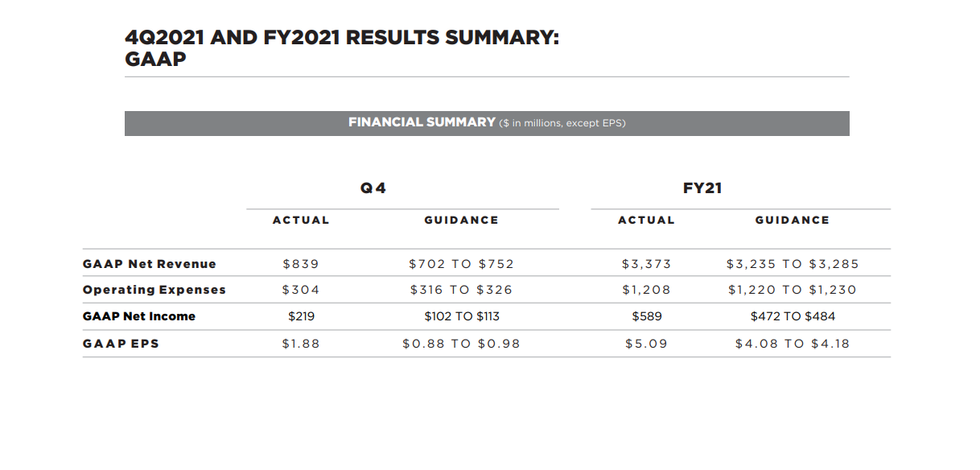The height and width of the screenshot is (470, 980).
Task: Click Q4 net income value $219
Action: click(x=301, y=316)
